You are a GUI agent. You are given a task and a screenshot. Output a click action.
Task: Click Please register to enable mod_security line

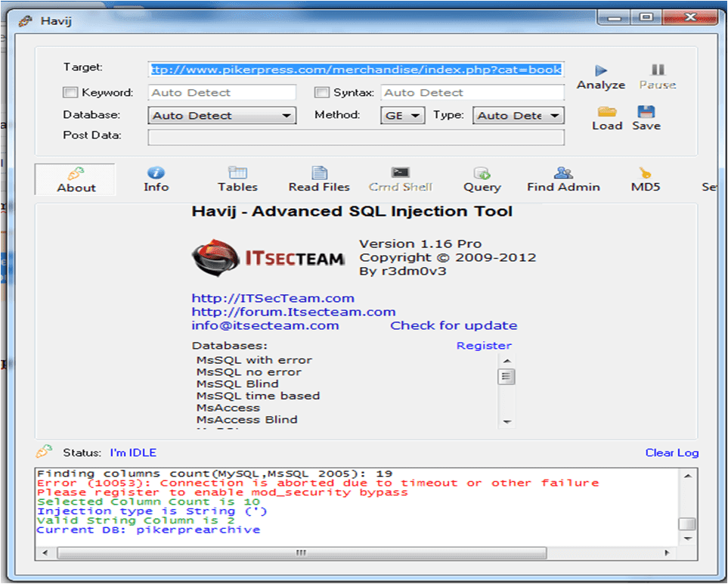point(222,492)
